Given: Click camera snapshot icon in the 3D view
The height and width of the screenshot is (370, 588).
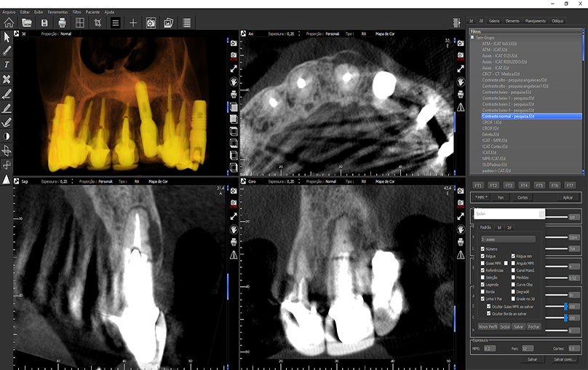Looking at the screenshot, I should [234, 44].
